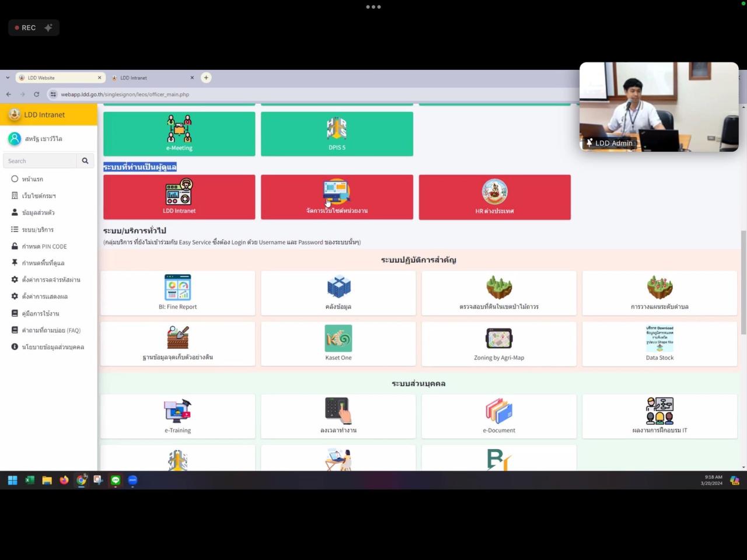Launch Zoning by Agri-Map
Image resolution: width=747 pixels, height=560 pixels.
pyautogui.click(x=498, y=344)
